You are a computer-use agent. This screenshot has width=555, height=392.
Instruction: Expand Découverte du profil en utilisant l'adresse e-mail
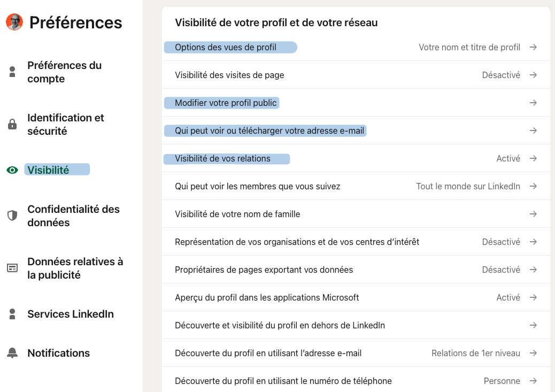pos(533,353)
